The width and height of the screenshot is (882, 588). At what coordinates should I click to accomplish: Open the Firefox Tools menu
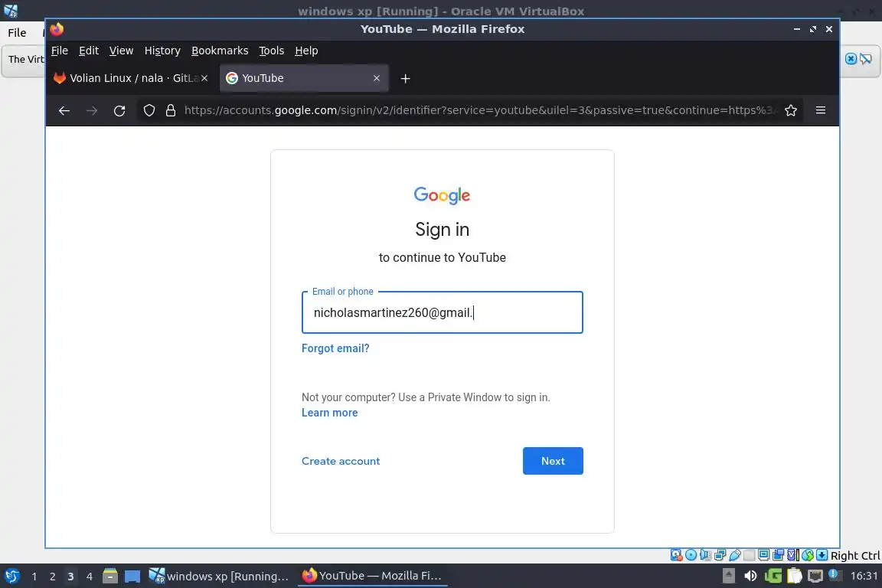271,51
